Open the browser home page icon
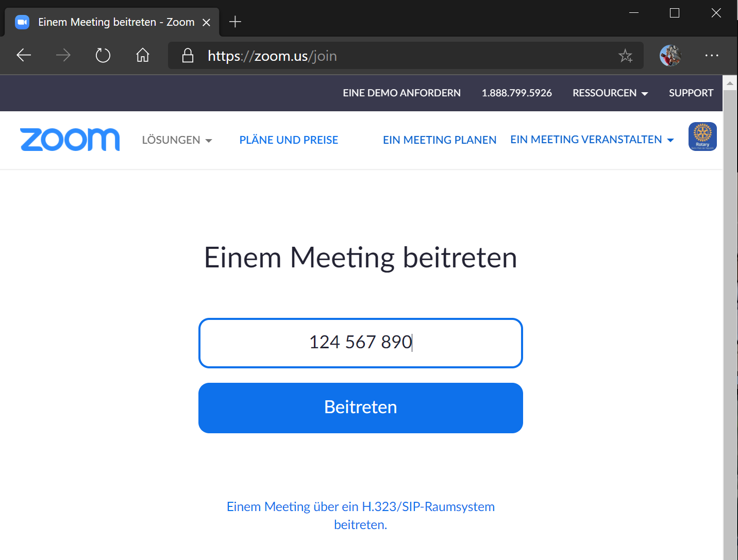Screen dimensions: 738x560 [143, 55]
